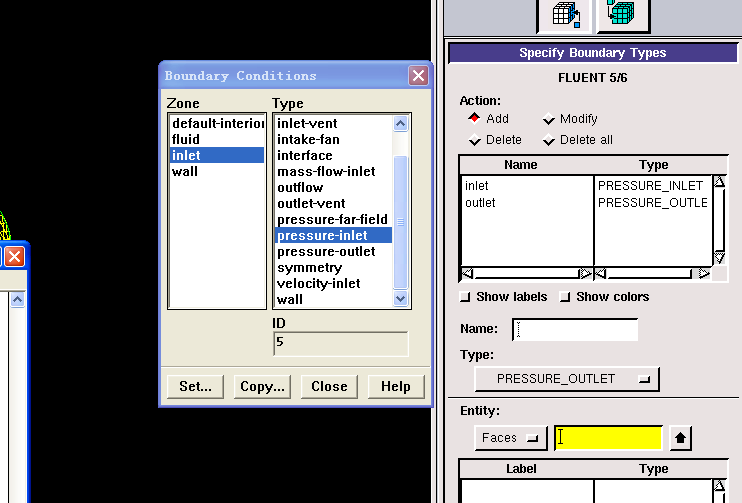The height and width of the screenshot is (503, 742).
Task: Select the Modify action radio button
Action: coord(549,119)
